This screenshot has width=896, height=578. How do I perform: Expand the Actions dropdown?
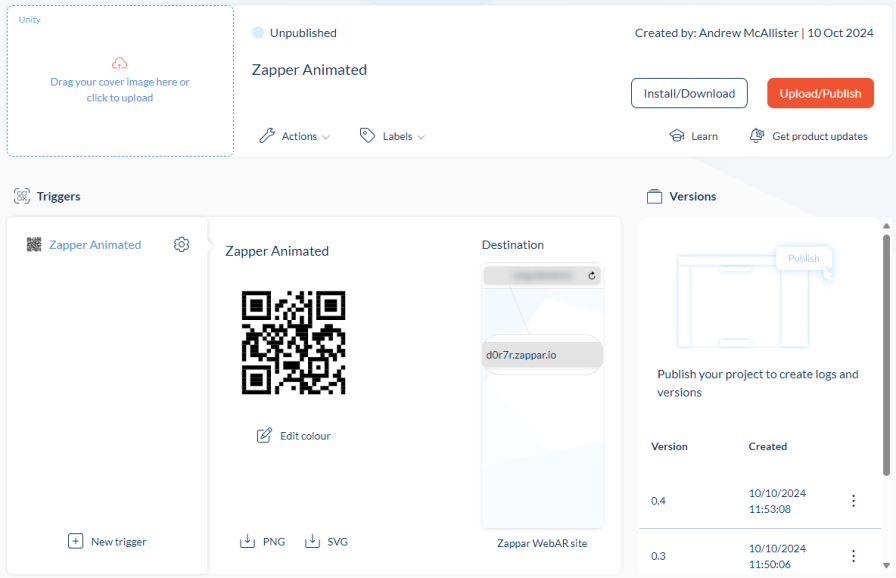pos(294,136)
